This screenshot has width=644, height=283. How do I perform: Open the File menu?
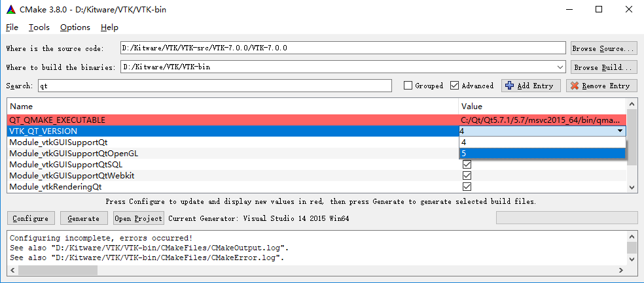[x=12, y=27]
